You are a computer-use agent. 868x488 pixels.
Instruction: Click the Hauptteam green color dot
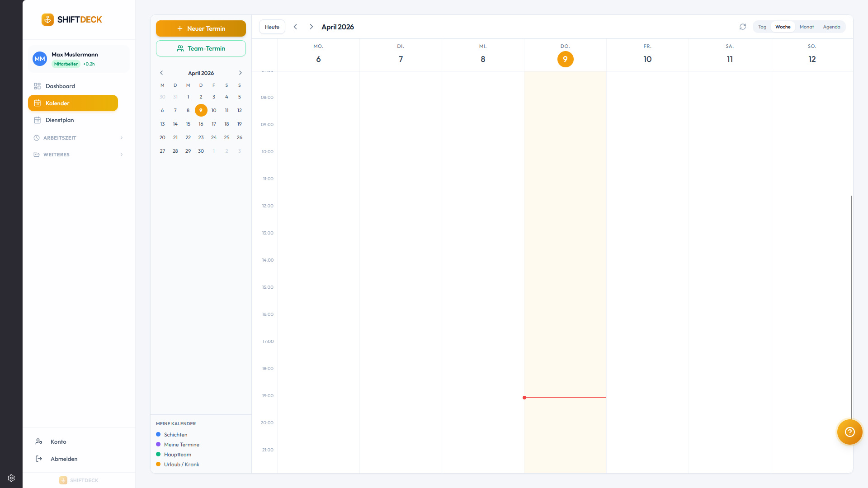point(158,455)
